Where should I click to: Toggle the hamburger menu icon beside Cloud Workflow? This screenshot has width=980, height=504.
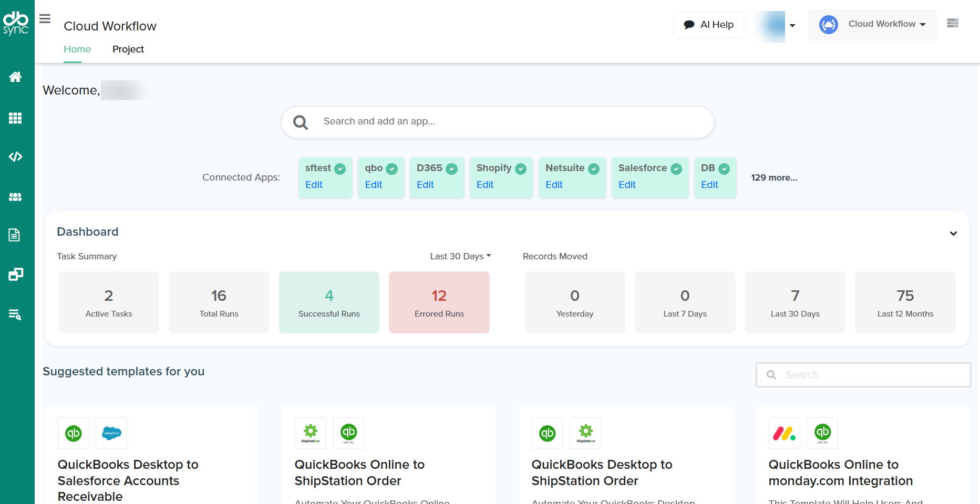45,19
